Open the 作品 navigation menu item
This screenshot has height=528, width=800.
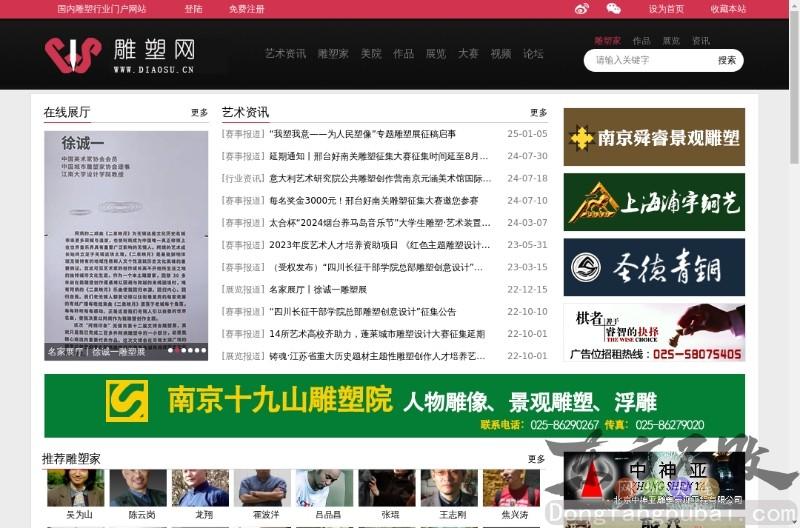point(403,54)
